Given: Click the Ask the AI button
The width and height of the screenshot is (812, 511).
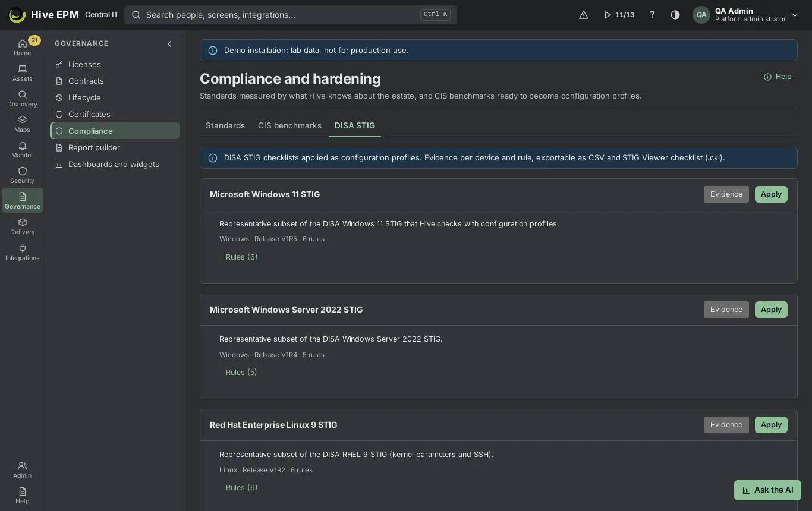Looking at the screenshot, I should pyautogui.click(x=767, y=490).
